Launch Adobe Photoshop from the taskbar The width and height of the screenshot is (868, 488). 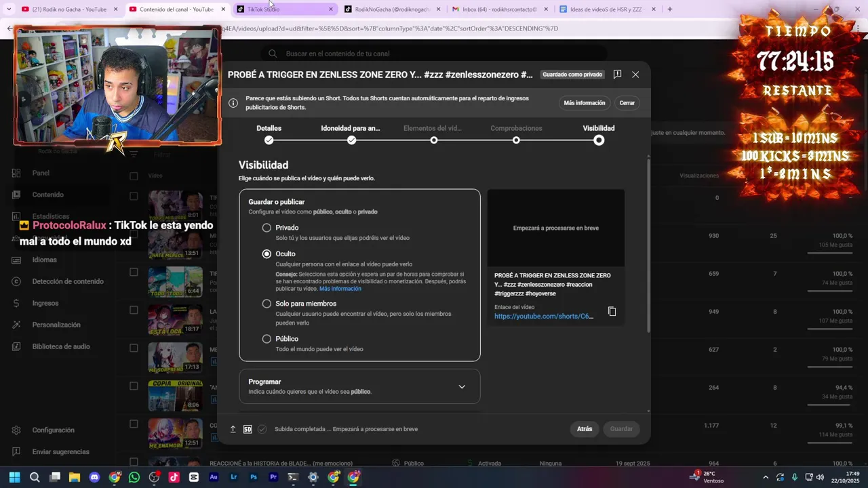click(254, 477)
